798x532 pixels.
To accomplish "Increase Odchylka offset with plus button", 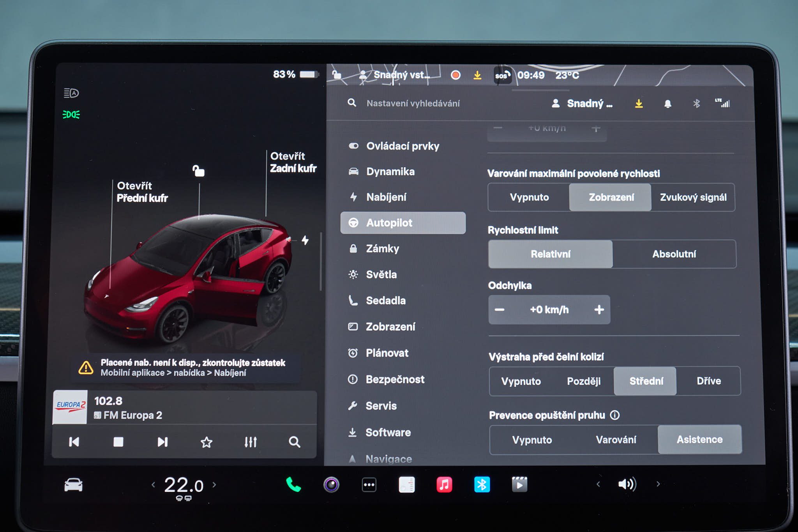I will pyautogui.click(x=599, y=309).
